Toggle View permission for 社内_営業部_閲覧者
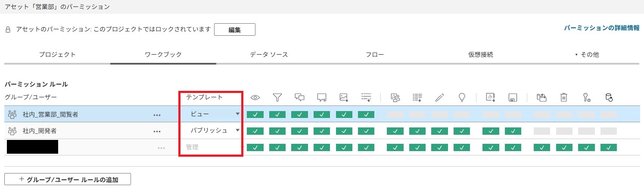Viewport: 644px width, 189px height. pos(255,115)
